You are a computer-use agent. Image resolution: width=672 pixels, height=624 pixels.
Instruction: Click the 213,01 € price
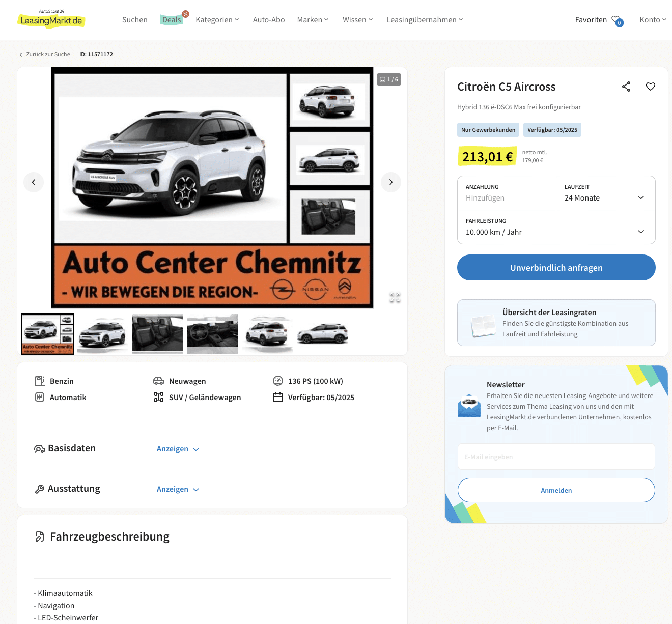click(x=487, y=157)
